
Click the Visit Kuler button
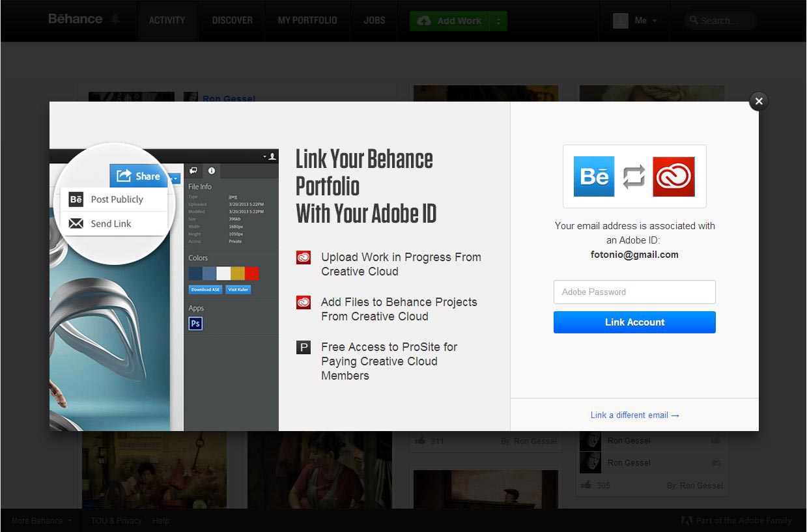point(238,289)
